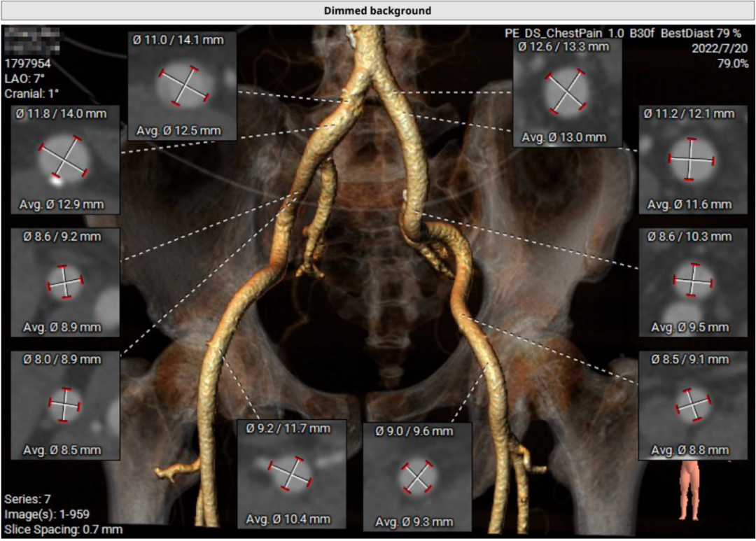Choose the Avg. Ø 11.6 mm cross-section

point(692,159)
